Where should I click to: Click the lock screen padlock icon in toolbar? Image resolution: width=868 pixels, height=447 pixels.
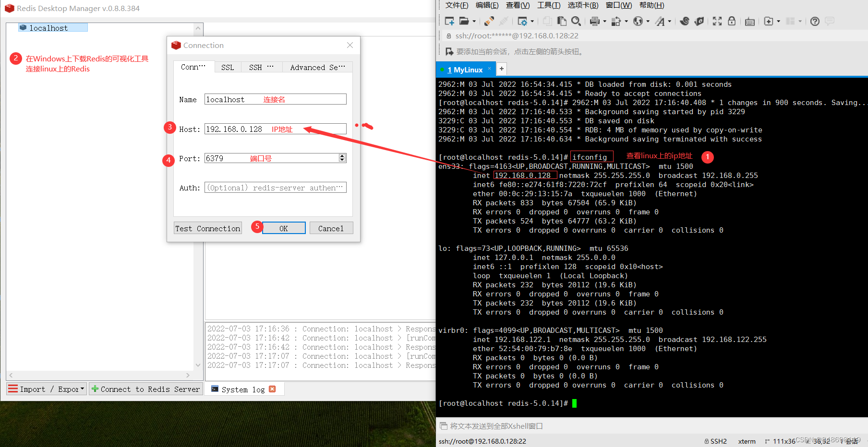[x=732, y=21]
